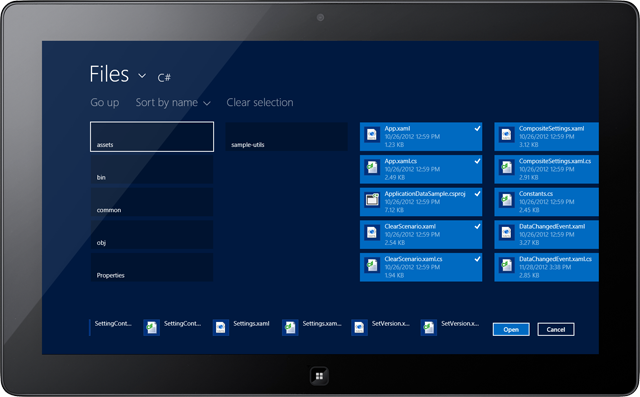Open the sample-utils folder tile
This screenshot has height=397, width=640.
tap(287, 137)
